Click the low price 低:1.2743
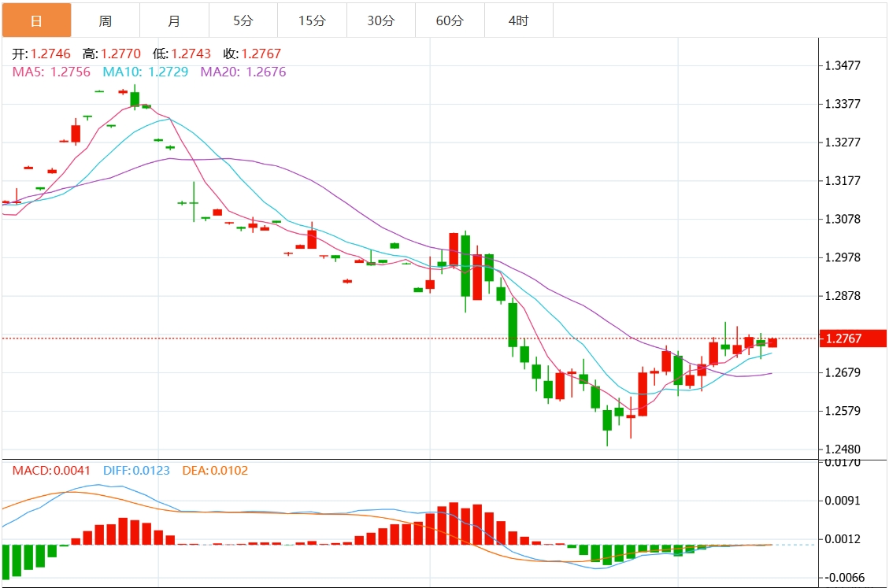This screenshot has height=588, width=889. 181,54
